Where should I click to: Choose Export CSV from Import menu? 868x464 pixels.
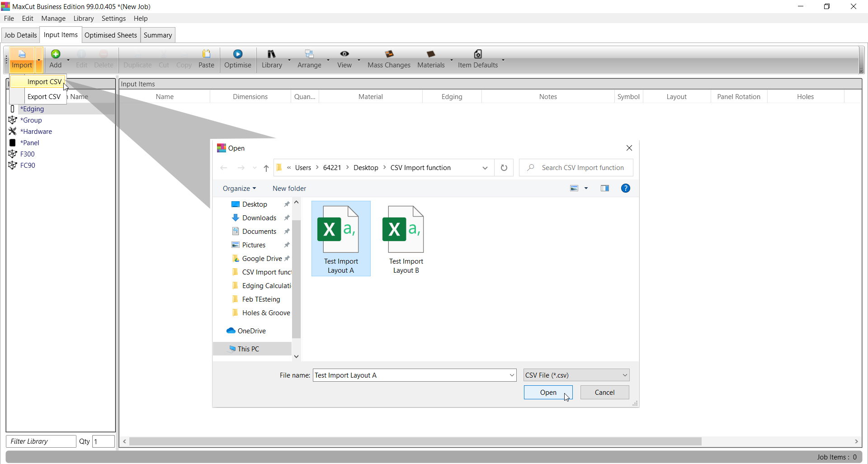(44, 97)
